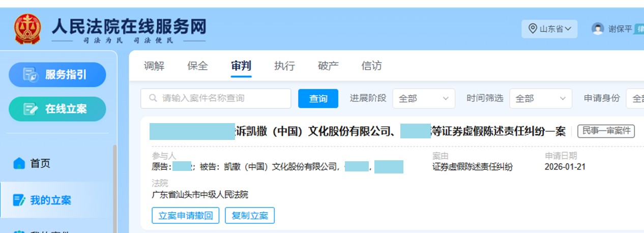
Task: Click court name 广东省汕头市中级人民法院
Action: [200, 195]
